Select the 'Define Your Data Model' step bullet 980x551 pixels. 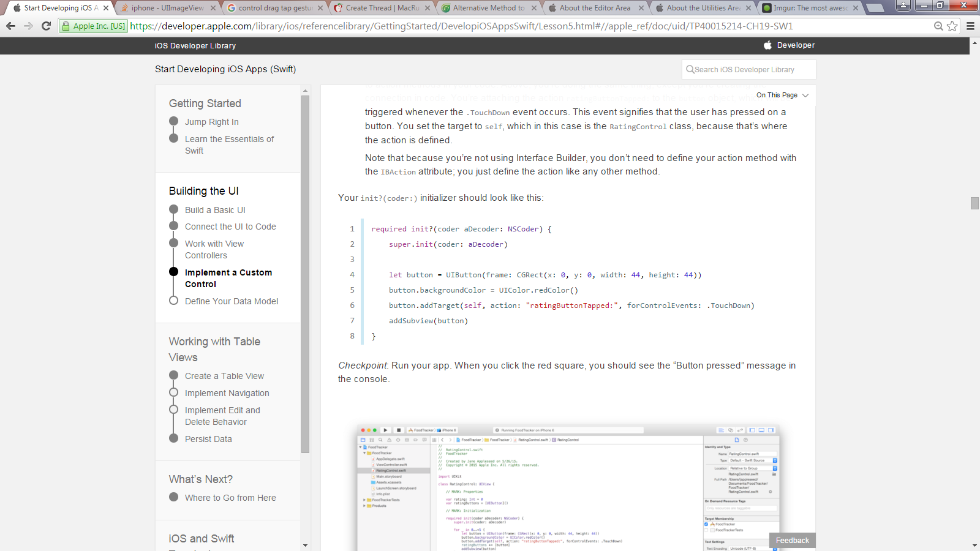(x=173, y=301)
